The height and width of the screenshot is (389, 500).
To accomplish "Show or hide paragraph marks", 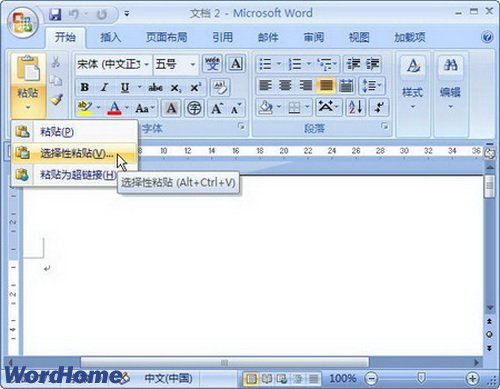I will (379, 108).
